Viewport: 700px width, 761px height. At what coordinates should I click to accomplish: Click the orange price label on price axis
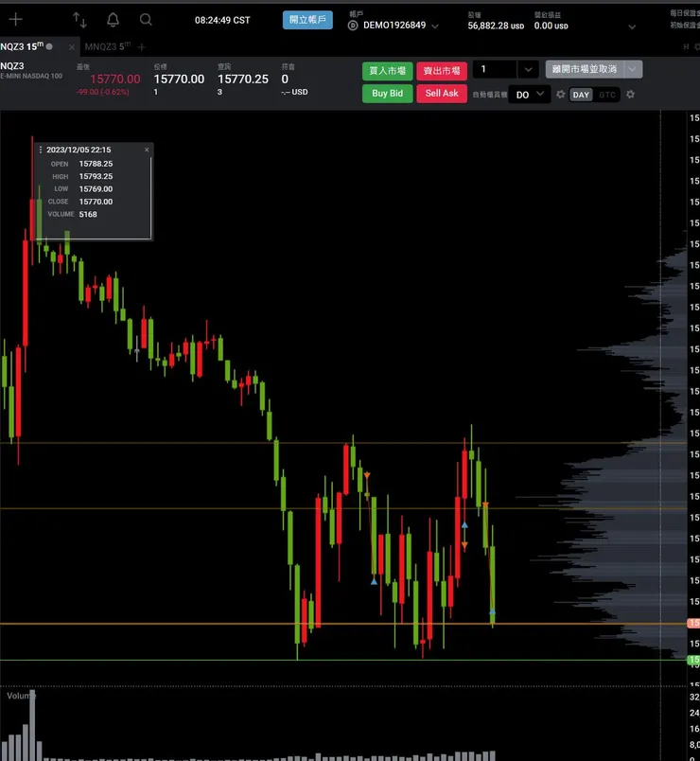tap(693, 623)
